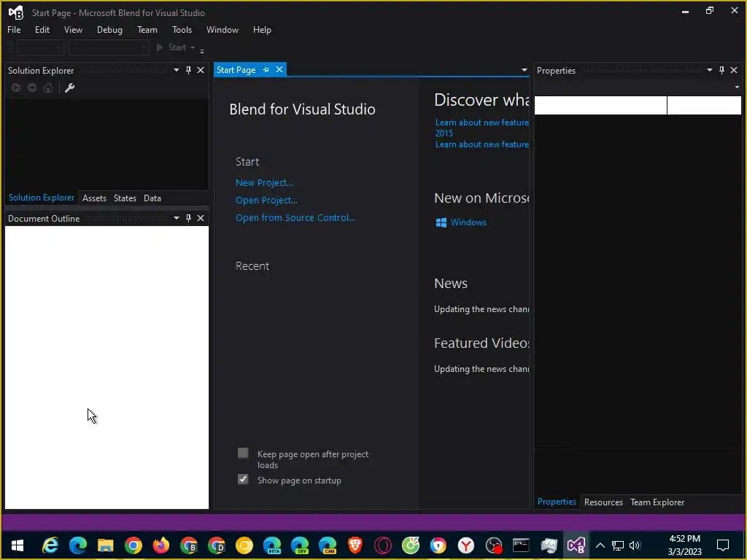Open the Start button dropdown arrow in toolbar
The image size is (747, 560).
coord(193,47)
